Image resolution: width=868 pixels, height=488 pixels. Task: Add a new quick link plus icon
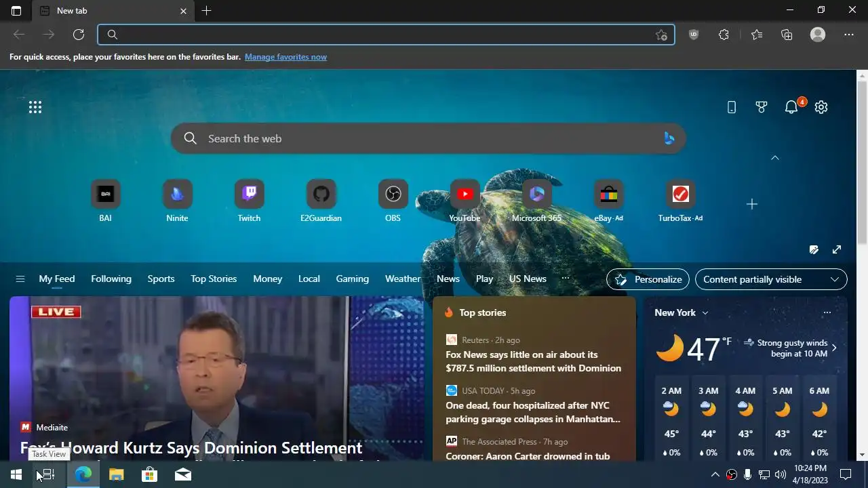click(x=751, y=204)
